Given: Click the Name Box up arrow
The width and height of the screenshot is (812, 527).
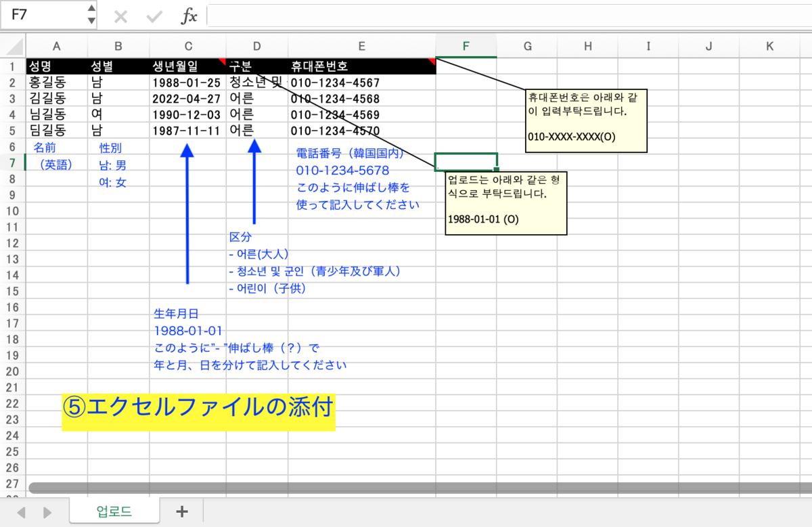Looking at the screenshot, I should pyautogui.click(x=91, y=9).
